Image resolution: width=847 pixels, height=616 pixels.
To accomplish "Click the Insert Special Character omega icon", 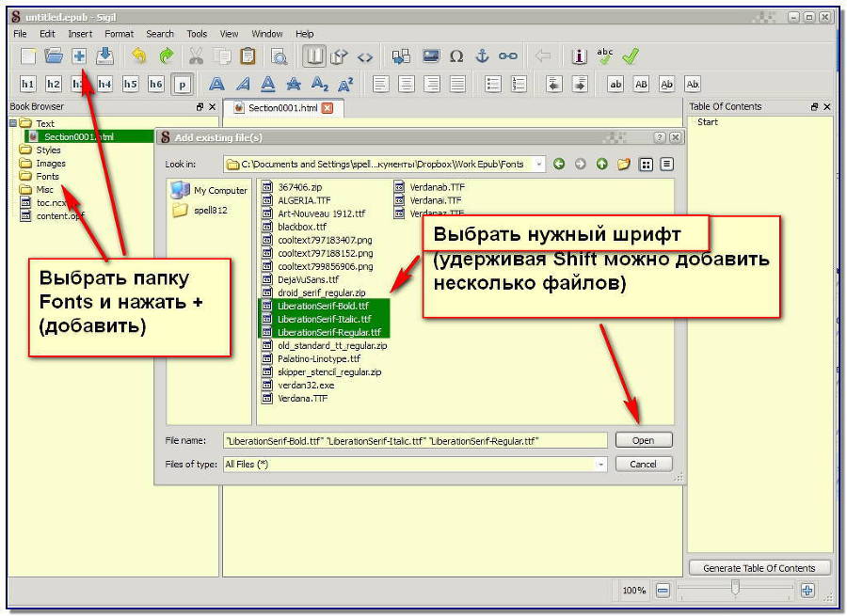I will pos(456,55).
